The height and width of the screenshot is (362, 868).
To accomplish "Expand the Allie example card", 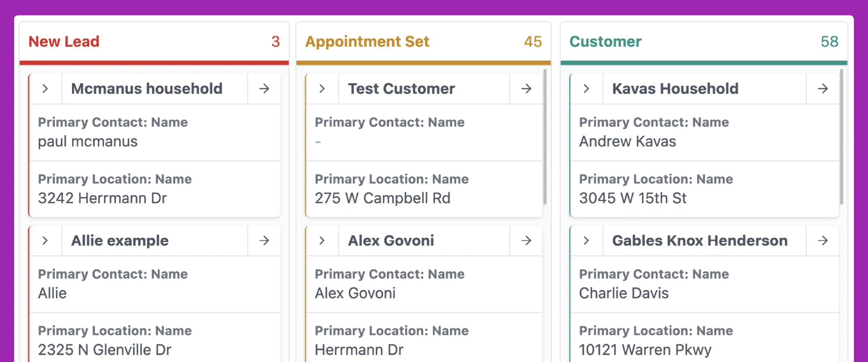I will tap(45, 241).
